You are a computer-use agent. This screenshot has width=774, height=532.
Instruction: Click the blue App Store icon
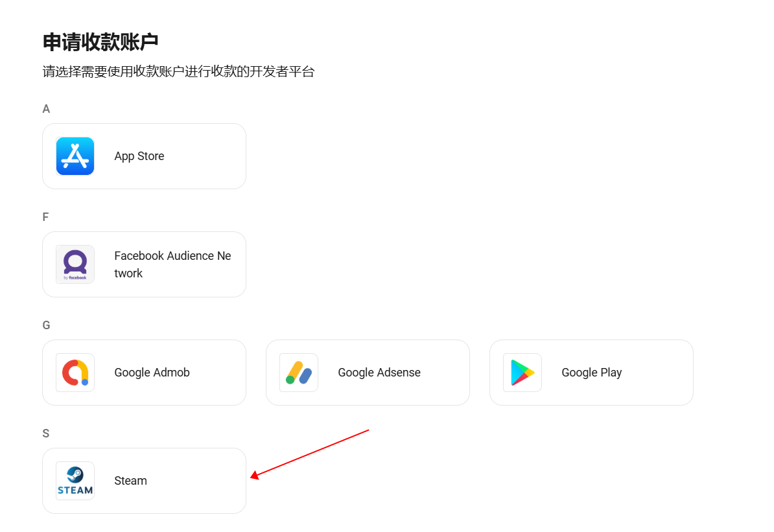tap(75, 156)
